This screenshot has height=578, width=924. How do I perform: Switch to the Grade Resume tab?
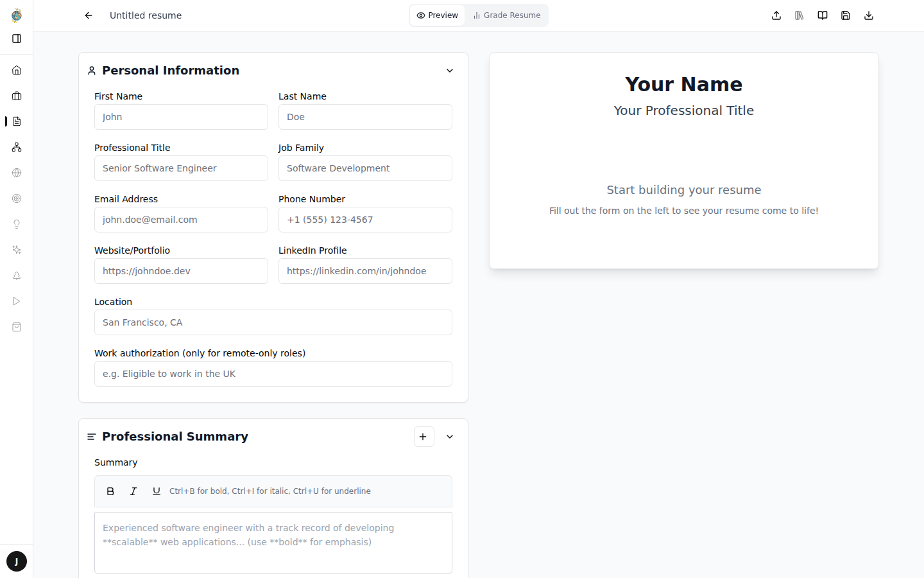click(x=507, y=15)
